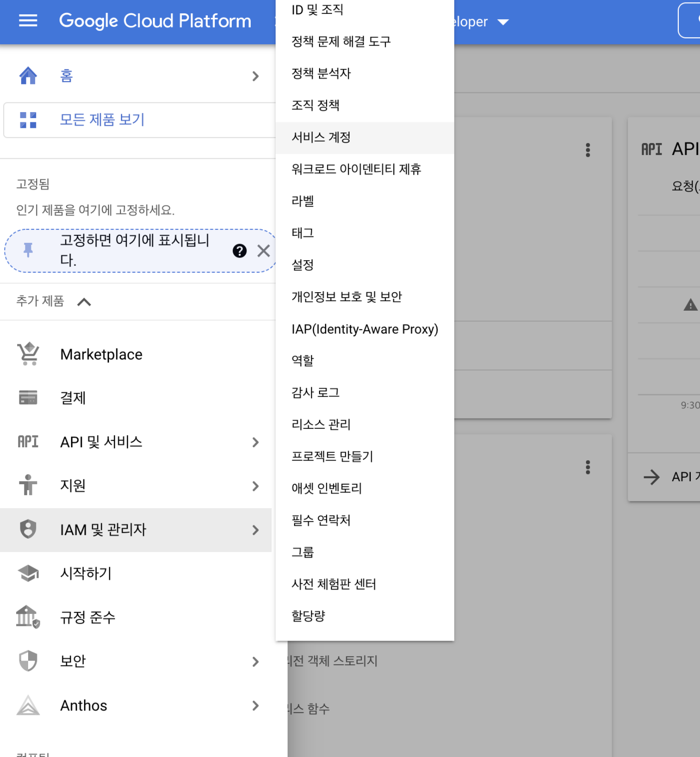Click the Home house icon
The height and width of the screenshot is (757, 700).
[28, 75]
